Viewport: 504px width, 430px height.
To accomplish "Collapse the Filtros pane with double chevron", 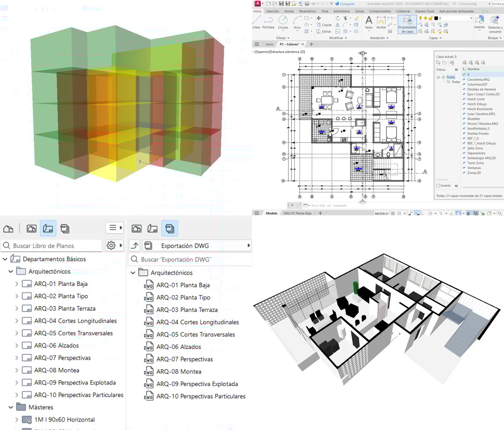I will [456, 70].
